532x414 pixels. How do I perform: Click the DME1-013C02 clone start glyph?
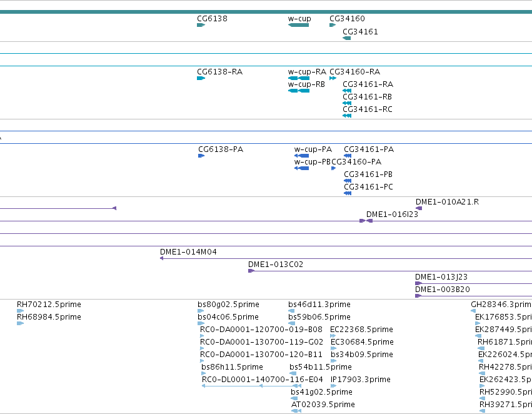tap(251, 271)
